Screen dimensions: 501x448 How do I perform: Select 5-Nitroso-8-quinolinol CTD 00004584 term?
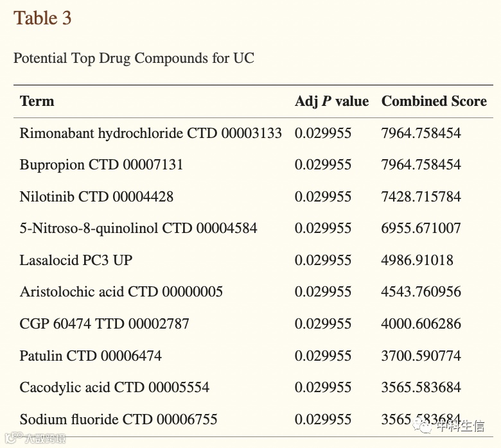point(138,228)
